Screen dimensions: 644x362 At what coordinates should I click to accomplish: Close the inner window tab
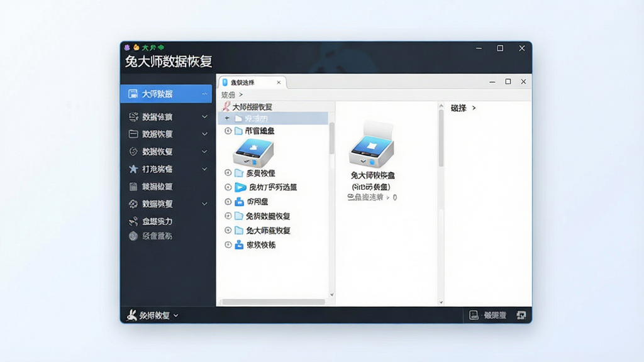pos(279,82)
